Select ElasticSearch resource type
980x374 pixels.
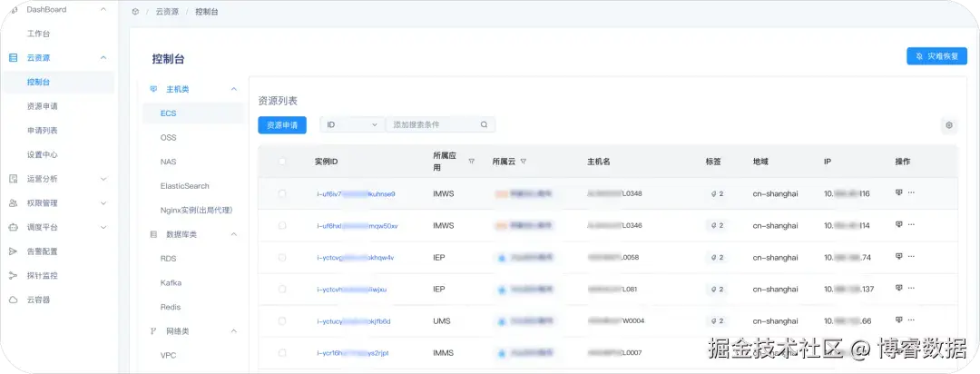pos(184,186)
